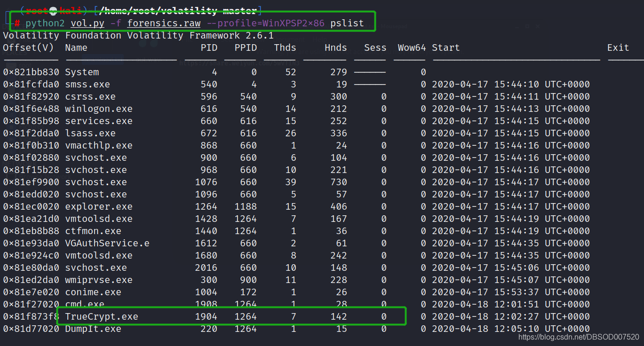644x346 pixels.
Task: Click svchost.exe in the PID 2016 row
Action: [x=96, y=267]
